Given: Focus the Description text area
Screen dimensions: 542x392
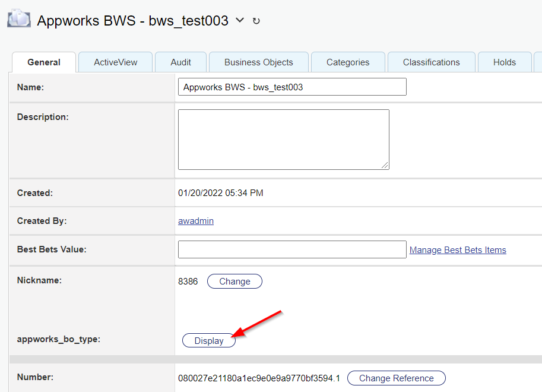Looking at the screenshot, I should [283, 139].
